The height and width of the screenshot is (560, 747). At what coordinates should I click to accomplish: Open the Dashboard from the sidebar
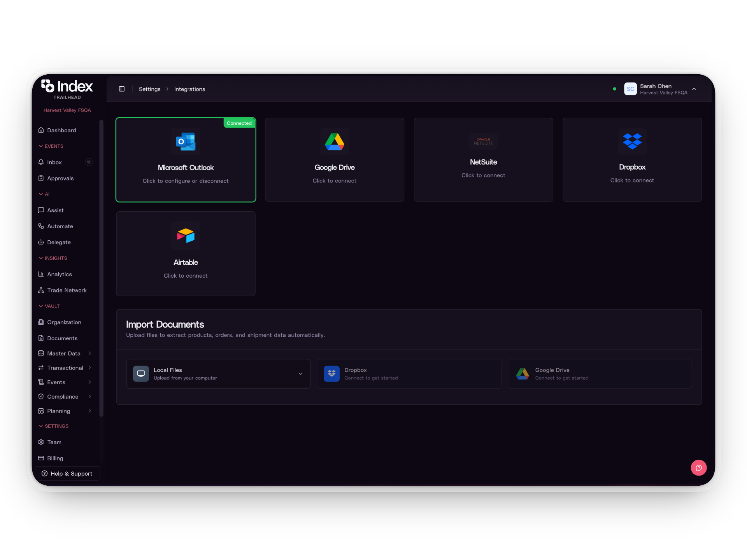61,130
